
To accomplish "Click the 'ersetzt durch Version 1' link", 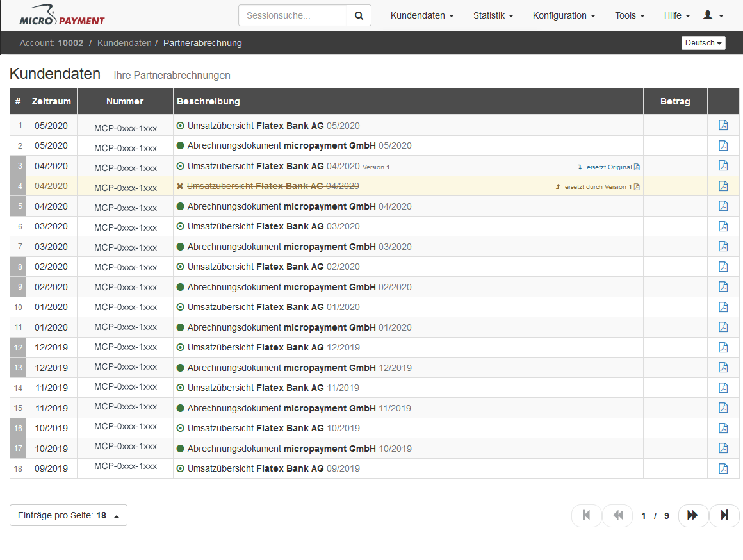I will pos(598,187).
